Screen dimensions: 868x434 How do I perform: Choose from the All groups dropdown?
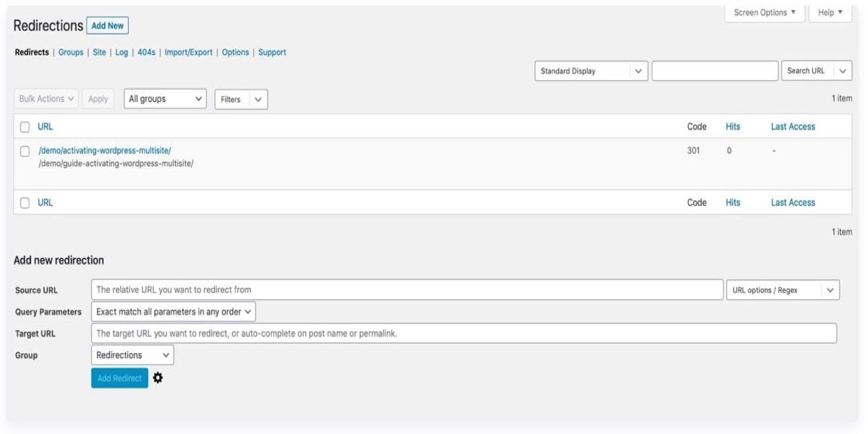point(166,99)
